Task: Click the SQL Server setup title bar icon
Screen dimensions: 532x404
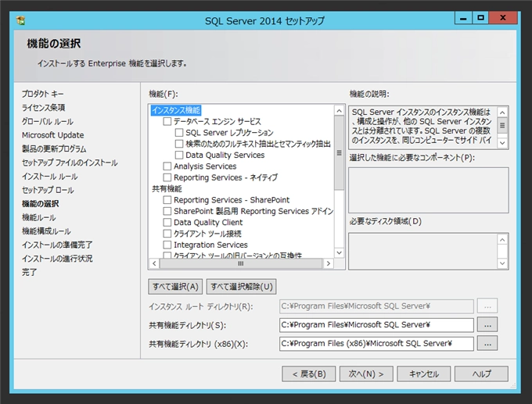Action: coord(20,20)
